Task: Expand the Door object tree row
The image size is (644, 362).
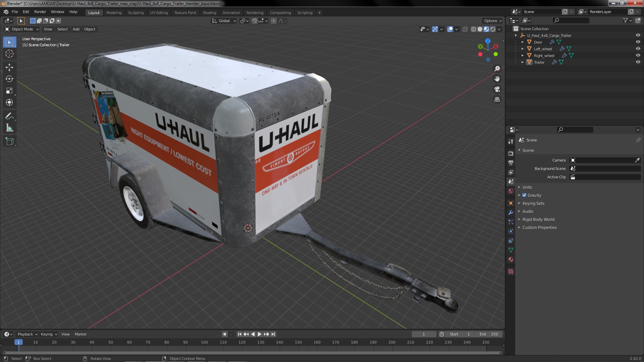Action: click(x=522, y=42)
